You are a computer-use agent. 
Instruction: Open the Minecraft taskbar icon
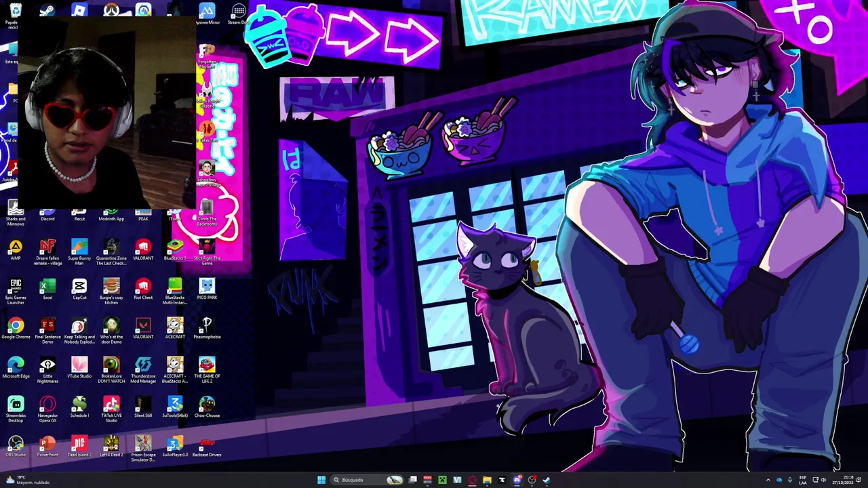pos(442,480)
